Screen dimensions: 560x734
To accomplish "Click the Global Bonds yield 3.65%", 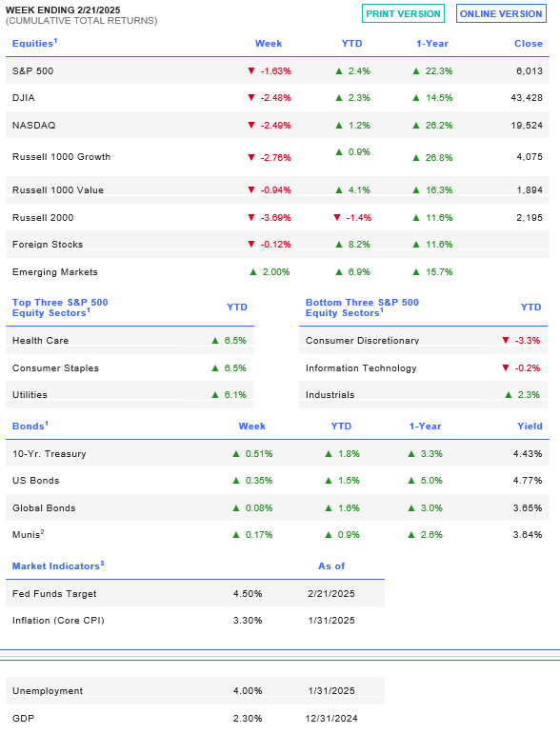I will pos(528,508).
